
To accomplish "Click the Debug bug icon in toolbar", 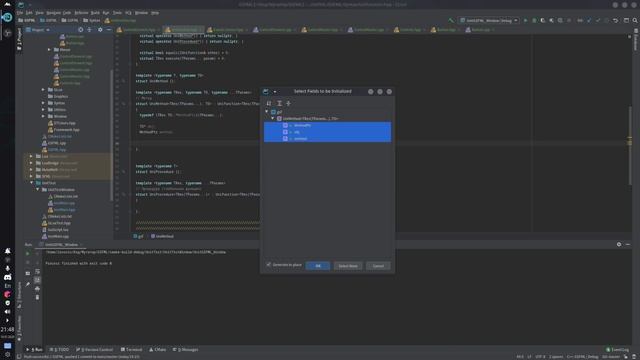I will click(x=534, y=20).
